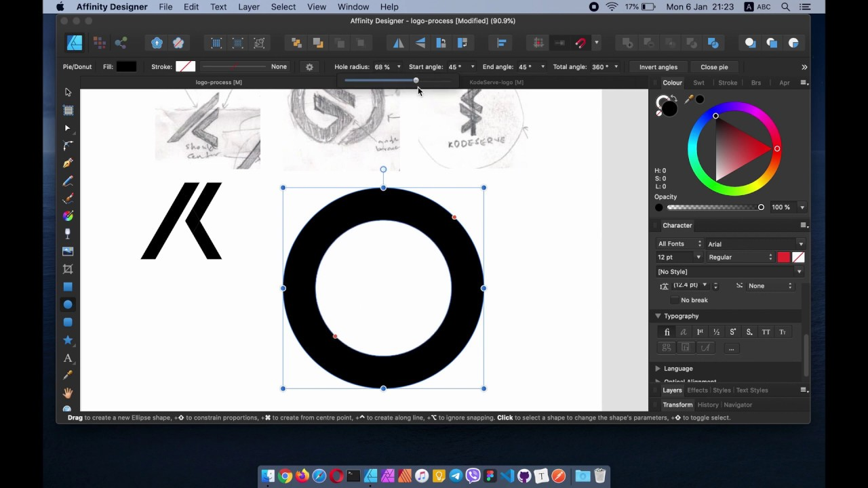Collapse the Typography section disclosure triangle
The width and height of the screenshot is (868, 488).
(658, 316)
